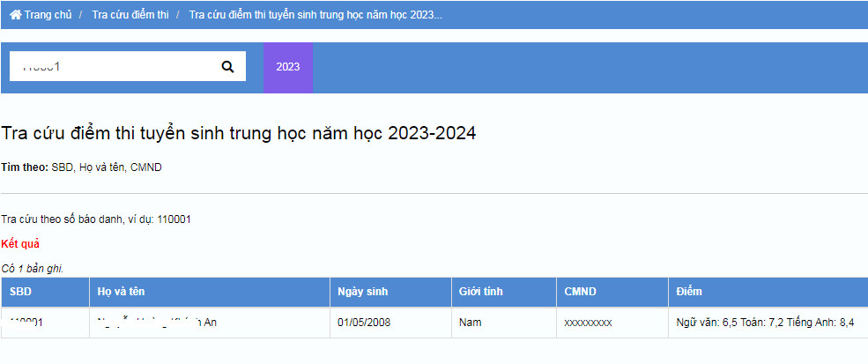Open the Tra cứu điểm thi tuyển sinh breadcrumb
The width and height of the screenshot is (868, 364).
pyautogui.click(x=315, y=15)
